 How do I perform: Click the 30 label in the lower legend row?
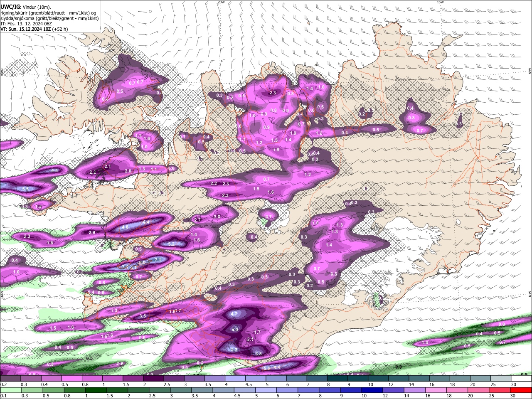[513, 396]
